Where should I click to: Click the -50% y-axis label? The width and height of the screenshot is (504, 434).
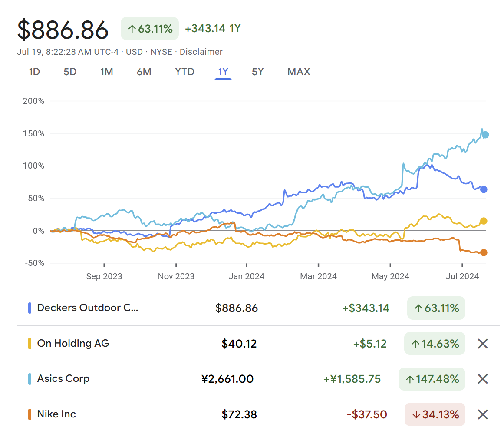pos(34,263)
